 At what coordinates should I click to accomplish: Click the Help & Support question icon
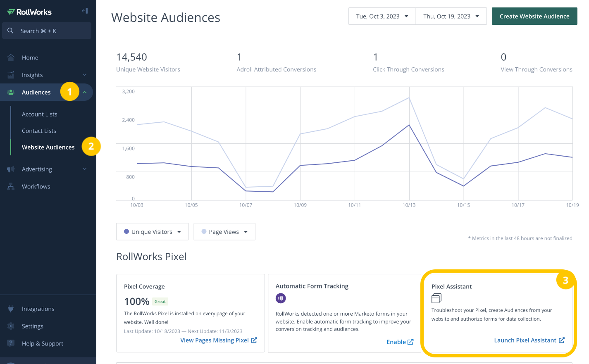11,343
